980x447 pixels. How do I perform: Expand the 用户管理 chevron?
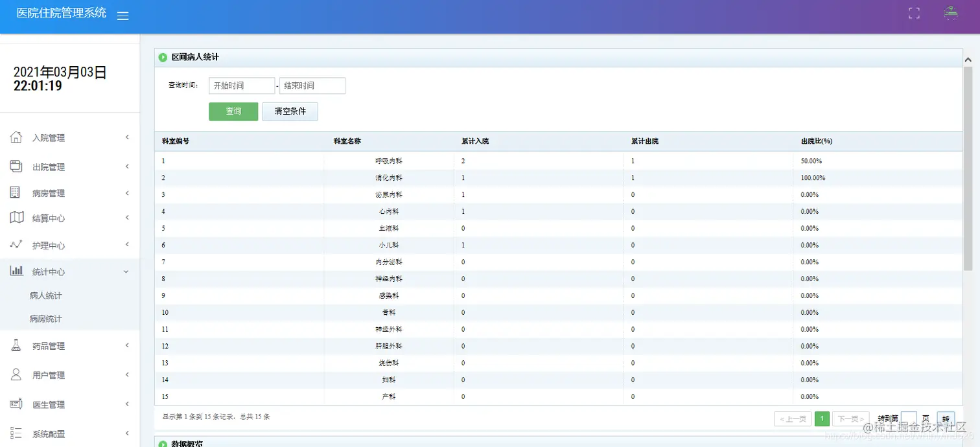tap(127, 374)
